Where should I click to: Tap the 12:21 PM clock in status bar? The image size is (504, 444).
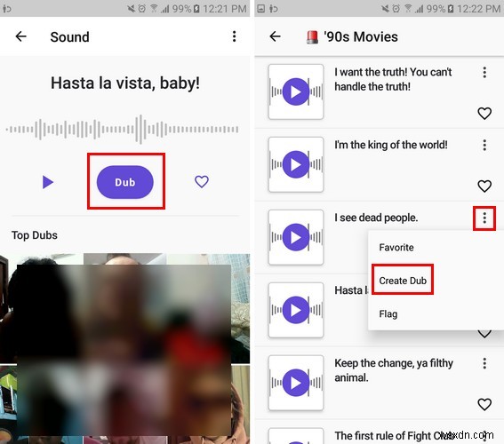coord(225,9)
